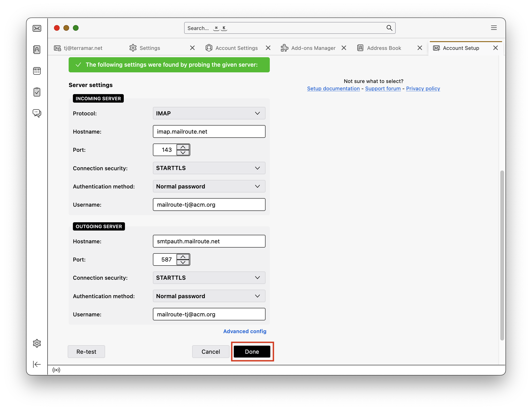Open incoming Connection security STARTTLS dropdown
Screen dimensions: 532x410
click(209, 168)
